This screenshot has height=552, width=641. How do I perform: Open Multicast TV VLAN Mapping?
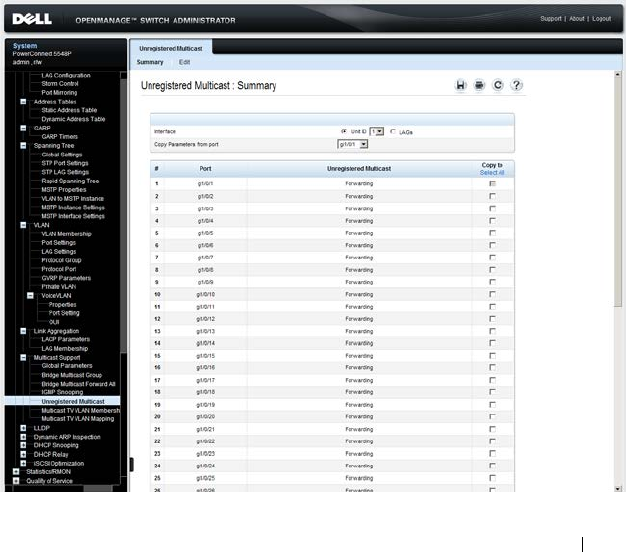[78, 419]
